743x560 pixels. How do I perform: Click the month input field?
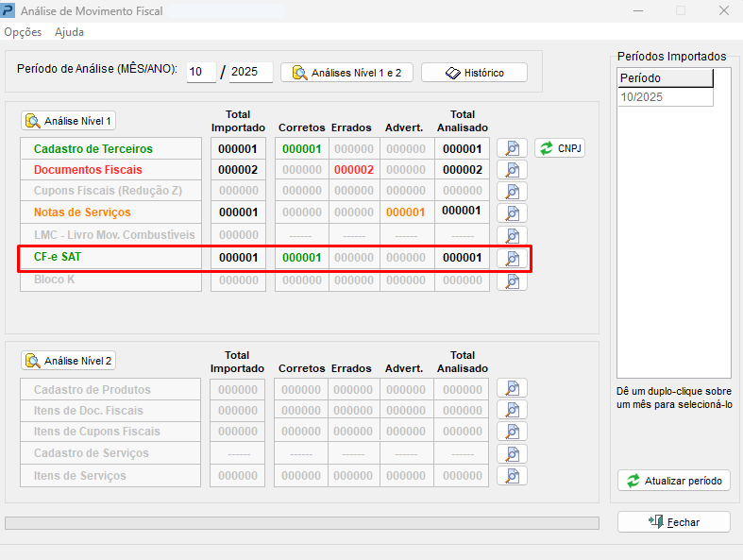(201, 73)
